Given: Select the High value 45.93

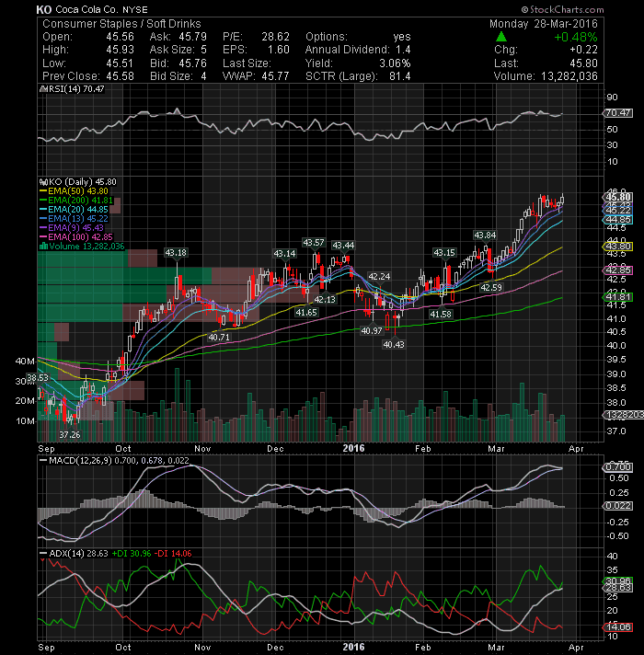Looking at the screenshot, I should pos(120,50).
